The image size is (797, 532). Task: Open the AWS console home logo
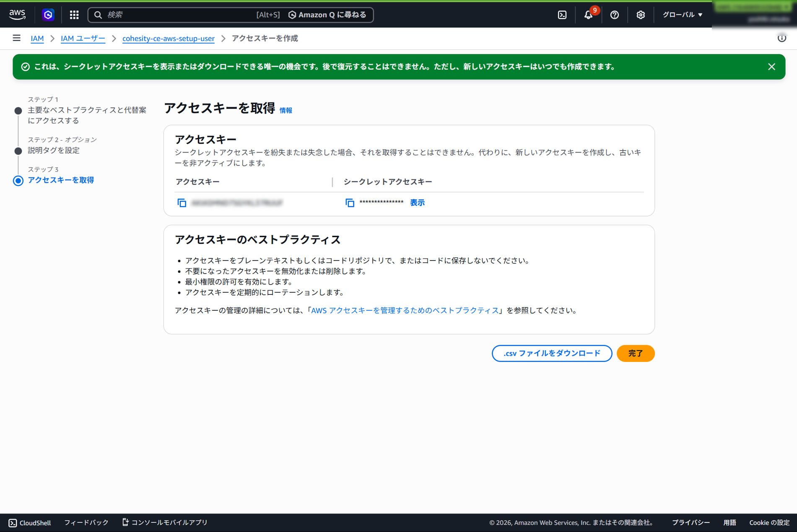[x=17, y=15]
